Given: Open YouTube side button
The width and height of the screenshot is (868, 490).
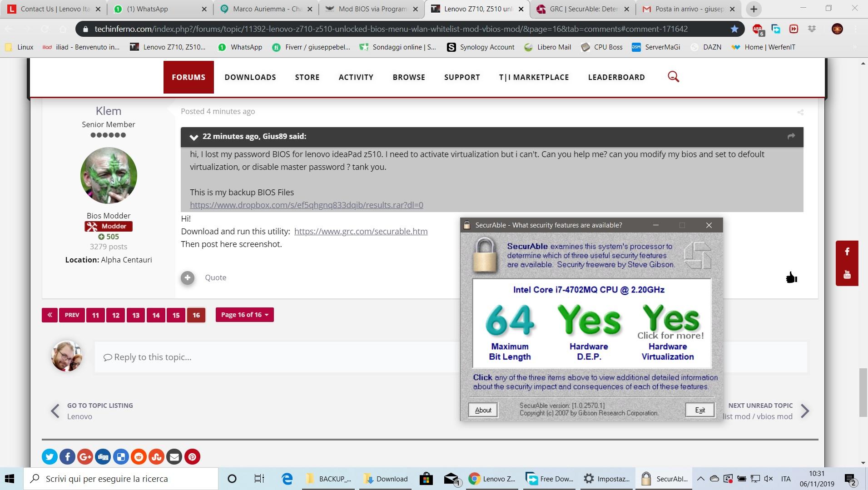Looking at the screenshot, I should (847, 274).
